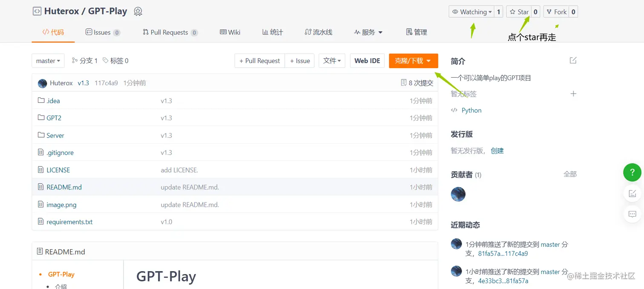This screenshot has width=644, height=289.
Task: Click commit hash 117c4a9
Action: 106,83
